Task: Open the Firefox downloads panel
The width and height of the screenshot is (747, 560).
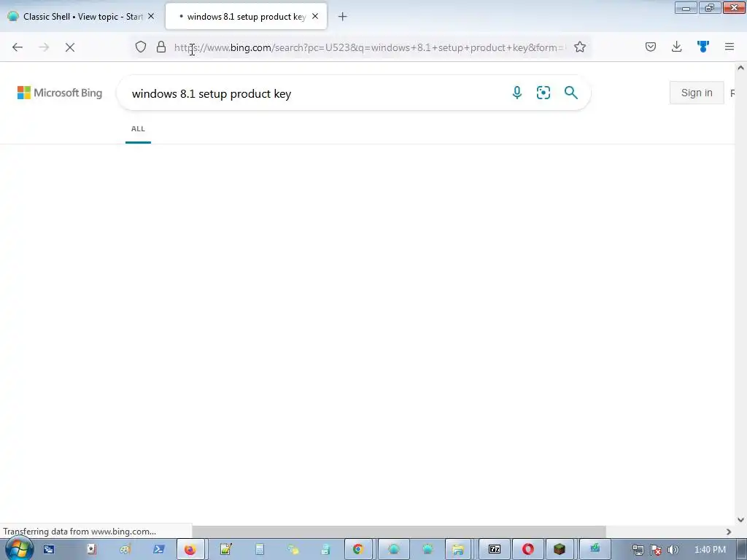Action: pos(676,47)
